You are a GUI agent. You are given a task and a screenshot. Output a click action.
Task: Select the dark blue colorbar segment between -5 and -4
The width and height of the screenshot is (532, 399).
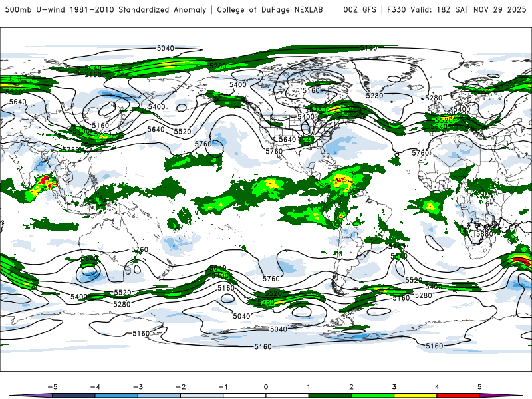[74, 396]
